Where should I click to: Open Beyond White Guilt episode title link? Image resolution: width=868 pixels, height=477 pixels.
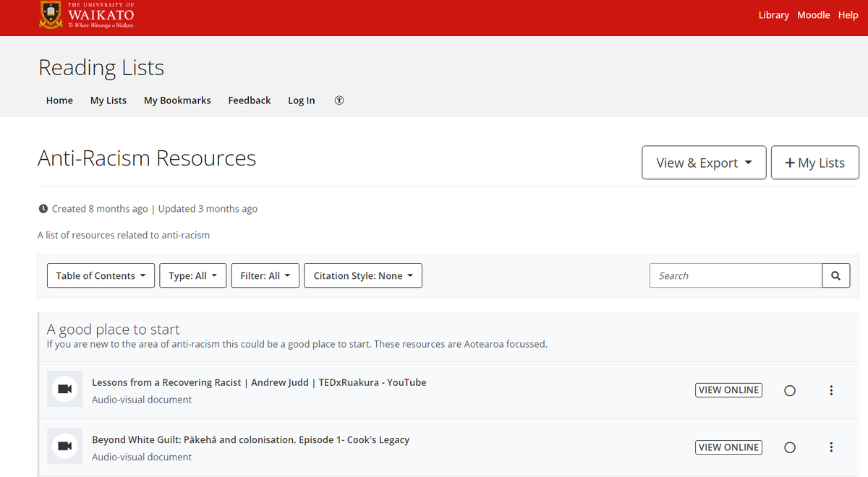point(250,439)
